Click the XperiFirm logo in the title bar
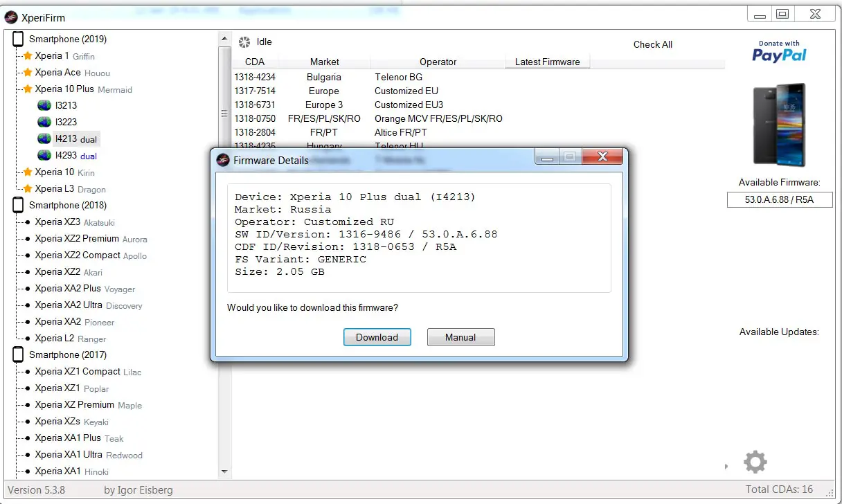Viewport: 842px width, 504px height. pos(11,17)
